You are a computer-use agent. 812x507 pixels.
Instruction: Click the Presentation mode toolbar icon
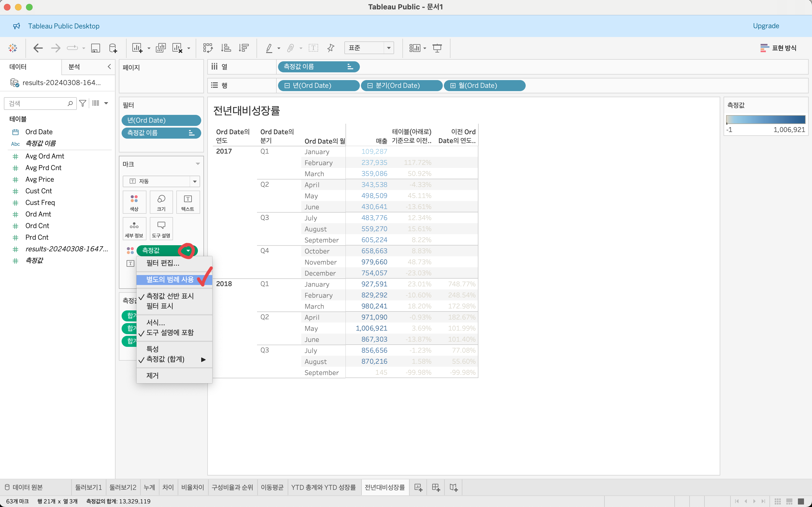(437, 48)
